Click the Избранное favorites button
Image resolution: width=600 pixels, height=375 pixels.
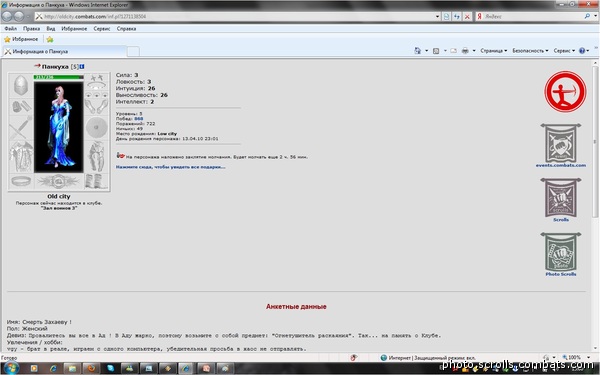tap(21, 39)
